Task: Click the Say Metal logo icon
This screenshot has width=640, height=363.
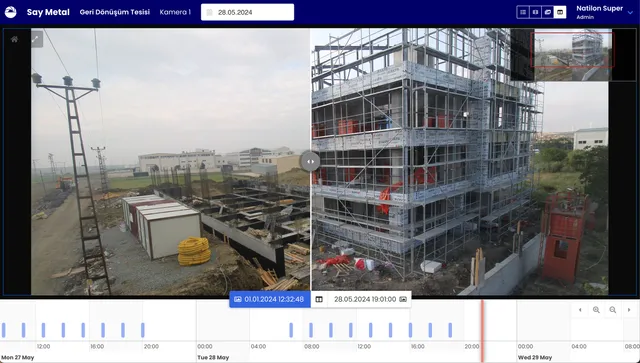Action: [x=11, y=12]
